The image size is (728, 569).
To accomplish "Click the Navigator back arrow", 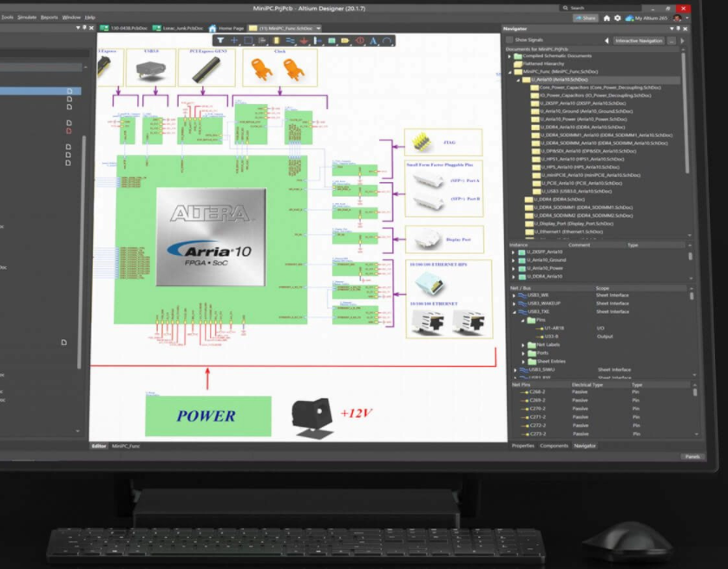I will [607, 41].
